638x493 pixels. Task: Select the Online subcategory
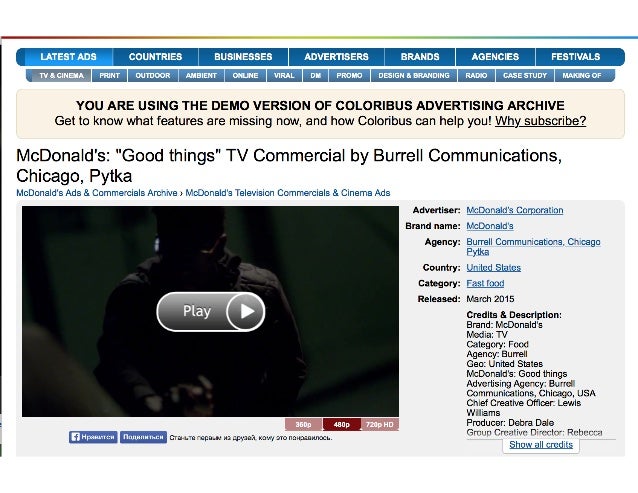coord(245,76)
